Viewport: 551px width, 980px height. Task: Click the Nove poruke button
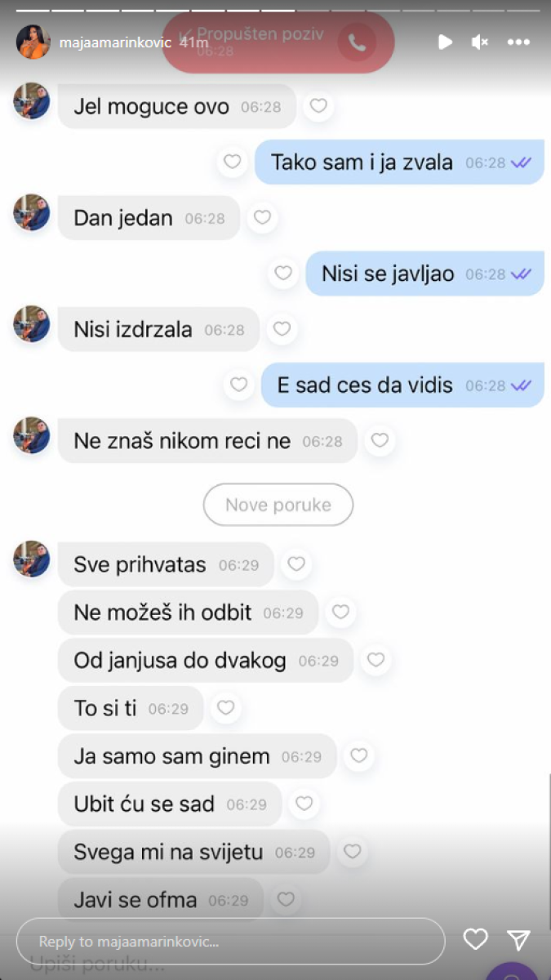(x=278, y=505)
